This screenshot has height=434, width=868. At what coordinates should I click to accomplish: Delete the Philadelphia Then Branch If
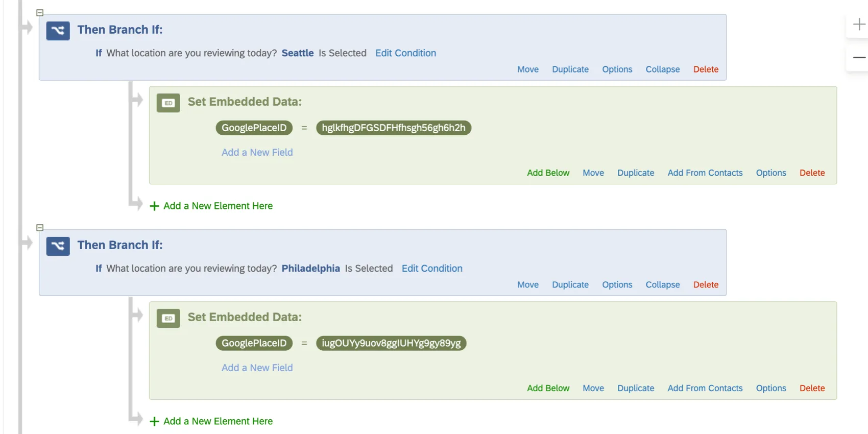[706, 284]
